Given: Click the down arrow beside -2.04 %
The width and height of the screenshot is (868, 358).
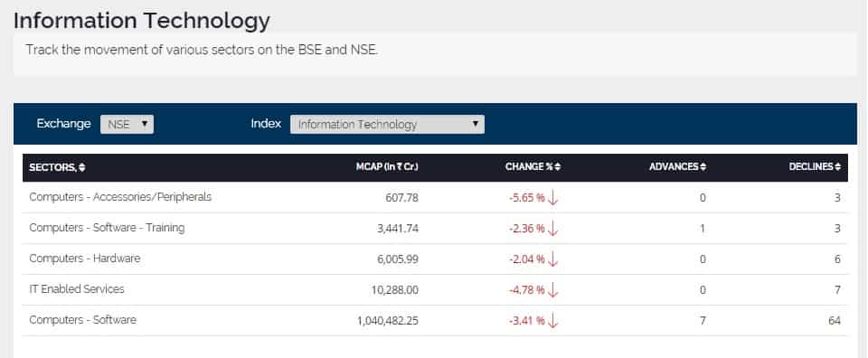Looking at the screenshot, I should pyautogui.click(x=552, y=259).
